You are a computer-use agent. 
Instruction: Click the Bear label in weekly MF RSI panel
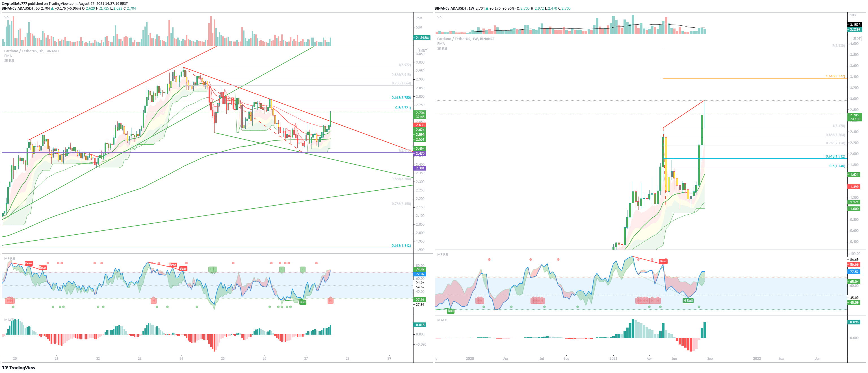[663, 261]
